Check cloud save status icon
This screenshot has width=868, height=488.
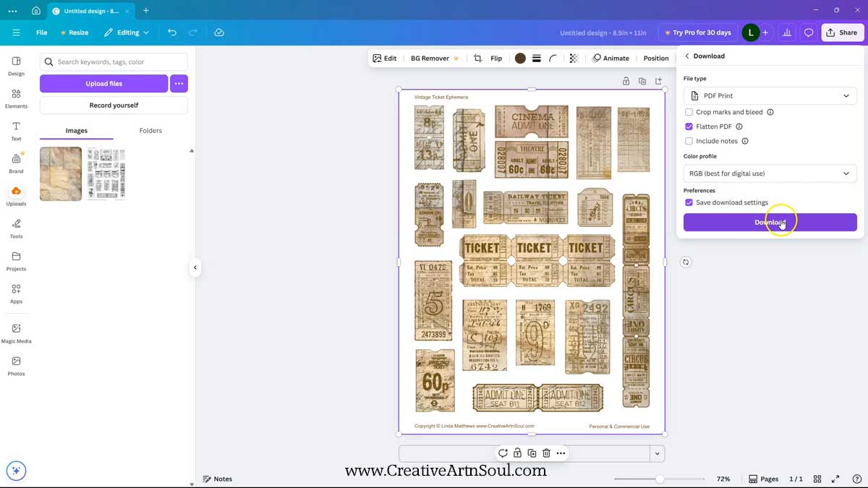pos(219,33)
